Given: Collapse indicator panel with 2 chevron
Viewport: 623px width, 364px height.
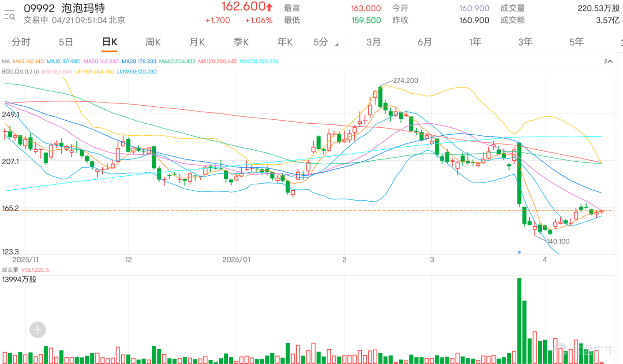Looking at the screenshot, I should coord(608,61).
